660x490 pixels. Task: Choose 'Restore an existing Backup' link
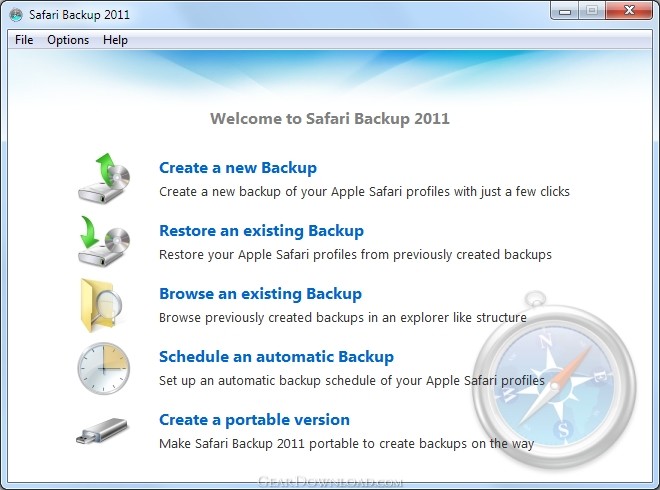[261, 231]
